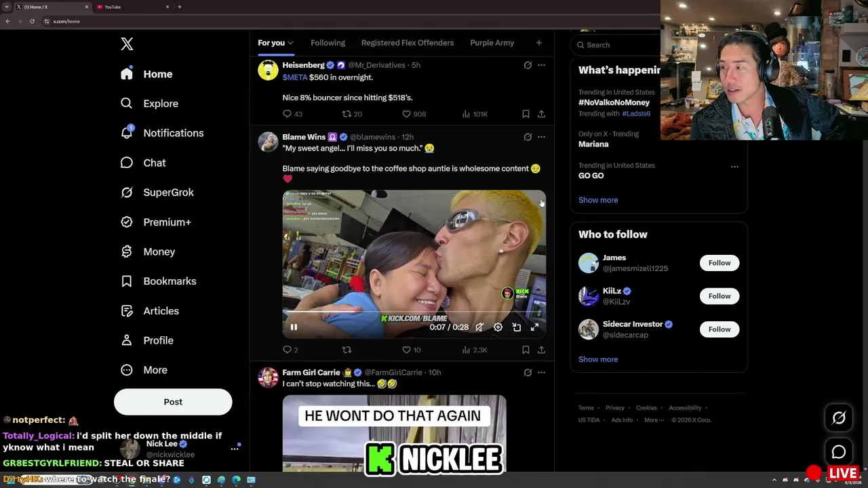Viewport: 868px width, 488px height.
Task: Bookmark Heisenberg's post
Action: pos(526,114)
